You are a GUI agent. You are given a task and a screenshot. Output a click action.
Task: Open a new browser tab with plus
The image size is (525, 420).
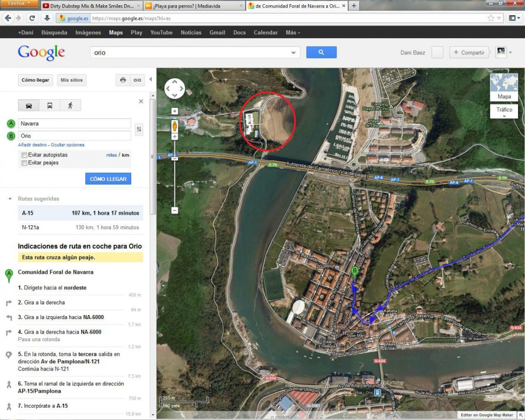click(354, 6)
